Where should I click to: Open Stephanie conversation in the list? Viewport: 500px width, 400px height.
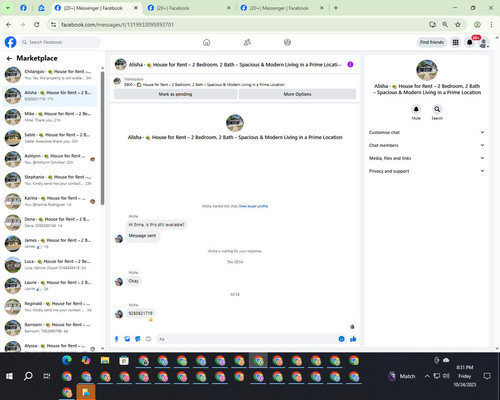(50, 180)
